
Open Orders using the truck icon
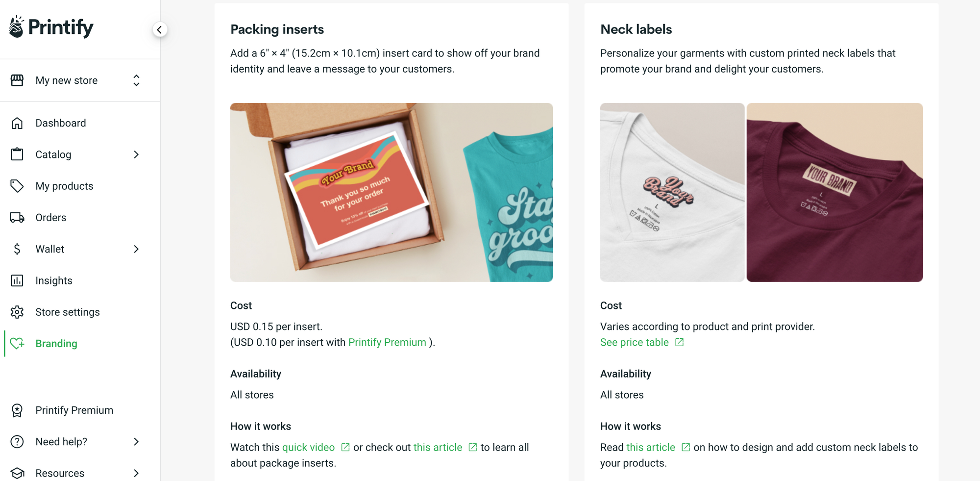[x=18, y=217]
